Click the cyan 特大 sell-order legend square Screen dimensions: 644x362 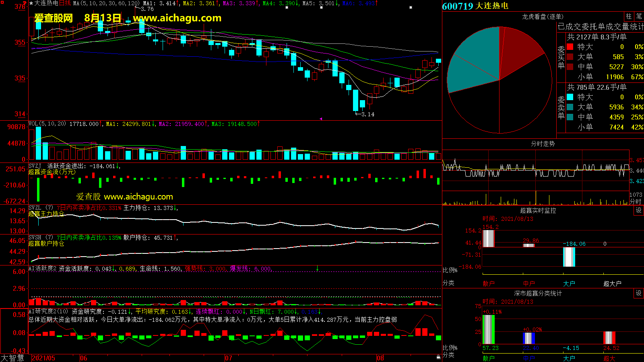[x=570, y=97]
